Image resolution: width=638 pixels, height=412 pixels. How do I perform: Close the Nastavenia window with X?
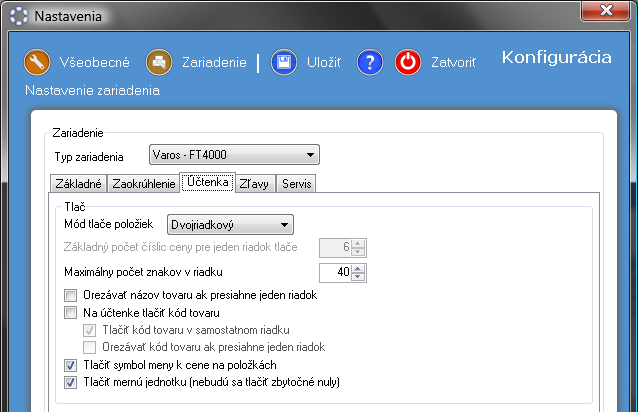coord(605,10)
